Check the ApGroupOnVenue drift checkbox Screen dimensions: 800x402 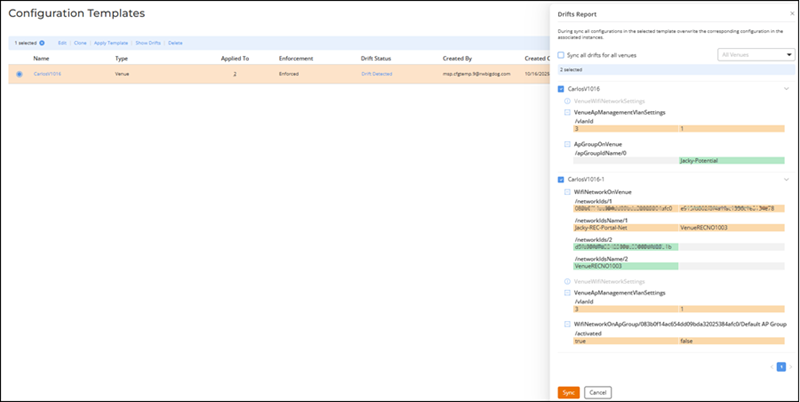point(567,144)
